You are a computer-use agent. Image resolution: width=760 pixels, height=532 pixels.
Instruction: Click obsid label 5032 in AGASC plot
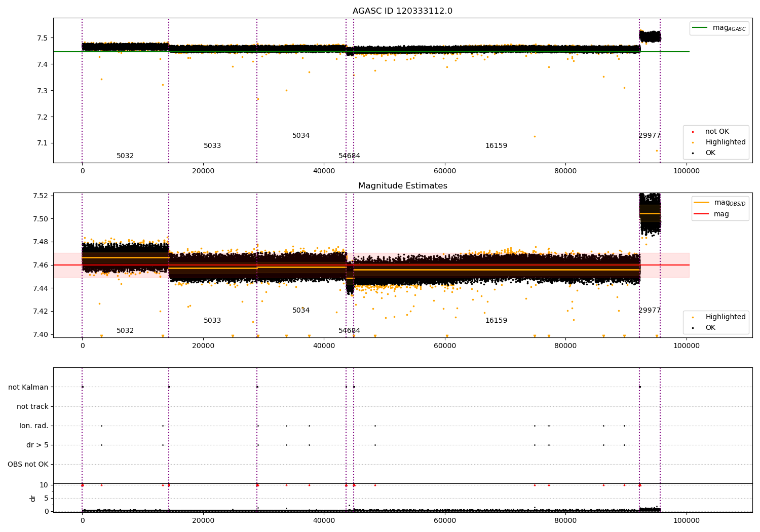click(x=125, y=156)
